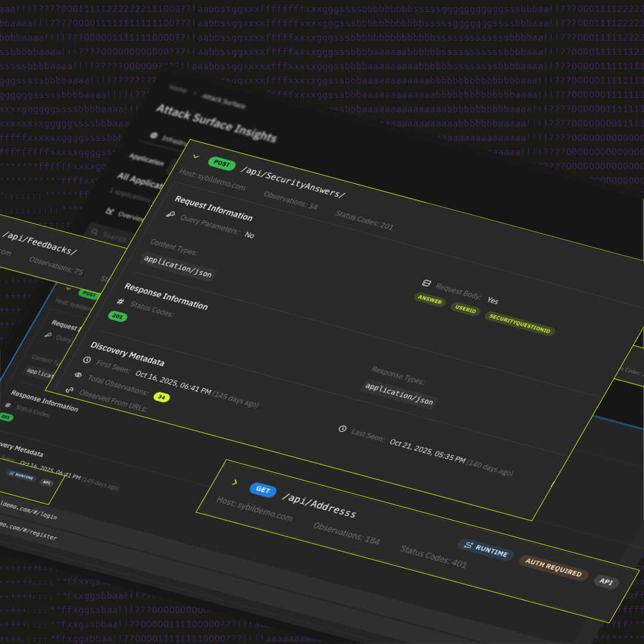The image size is (644, 644).
Task: Click the Request Body database icon
Action: click(x=426, y=283)
